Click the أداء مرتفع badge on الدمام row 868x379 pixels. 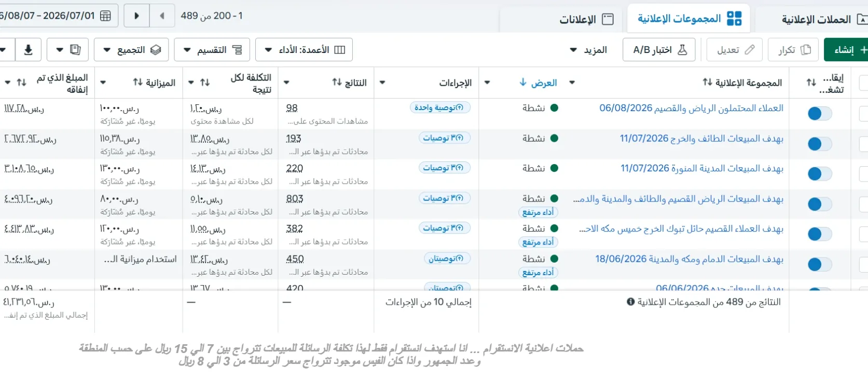(x=538, y=273)
